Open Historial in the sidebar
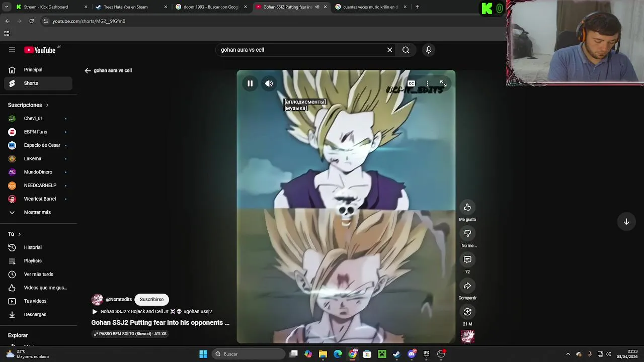 [38, 247]
